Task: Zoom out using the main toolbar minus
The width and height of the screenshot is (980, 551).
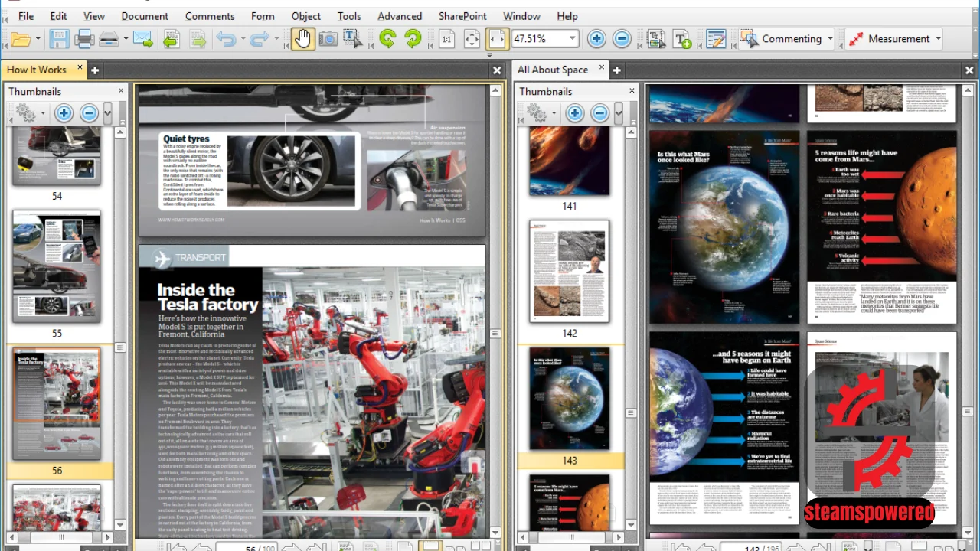Action: point(622,39)
